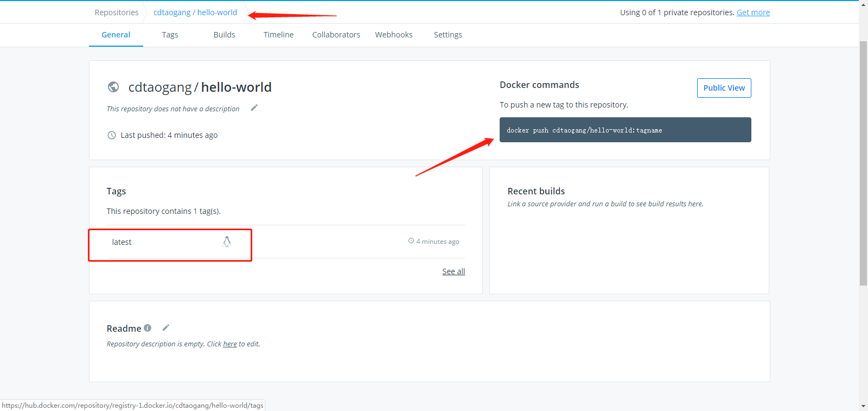Click the 'Readme' heading
Image resolution: width=868 pixels, height=411 pixels.
(x=124, y=328)
